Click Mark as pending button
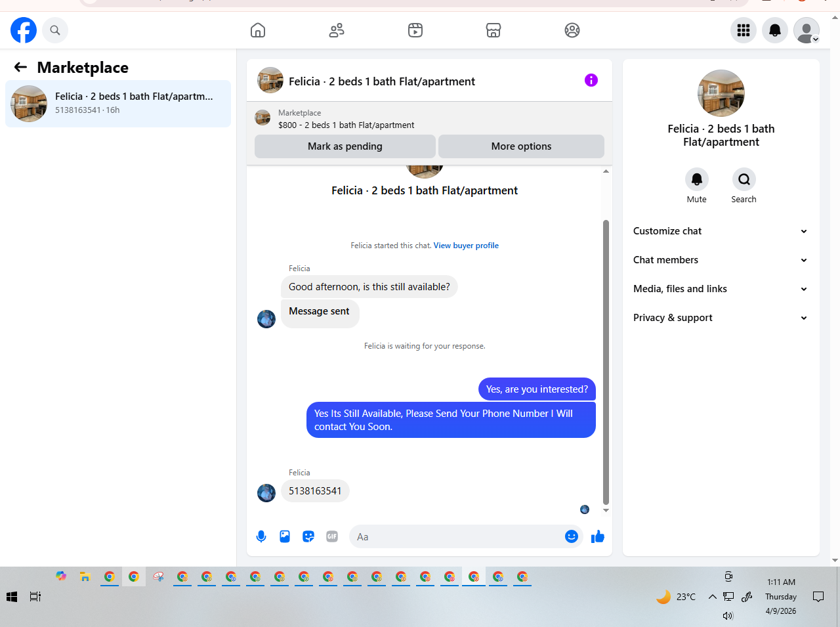 coord(345,146)
